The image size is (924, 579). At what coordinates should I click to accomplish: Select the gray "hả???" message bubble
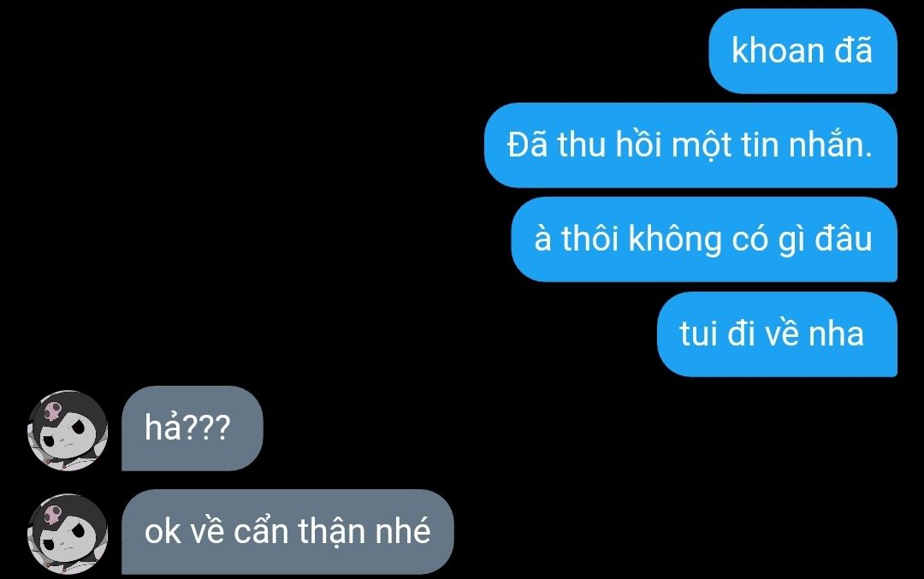click(192, 428)
